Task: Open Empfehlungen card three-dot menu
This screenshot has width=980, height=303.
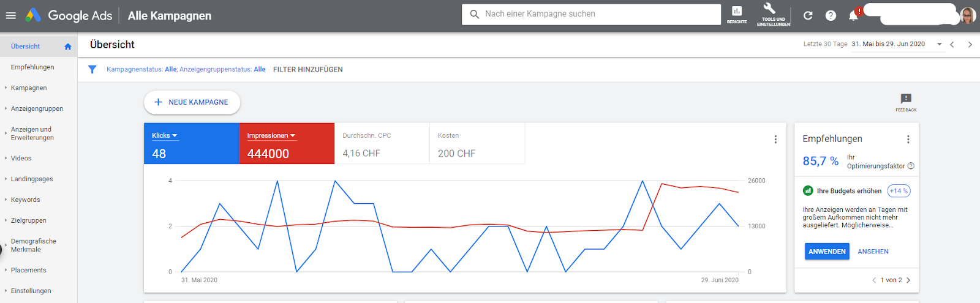Action: tap(908, 140)
